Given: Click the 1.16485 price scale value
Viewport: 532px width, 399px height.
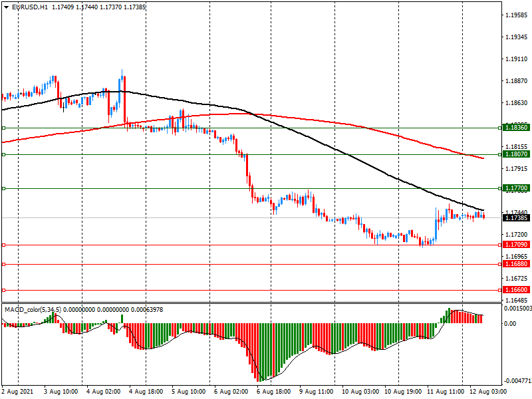Looking at the screenshot, I should [517, 301].
